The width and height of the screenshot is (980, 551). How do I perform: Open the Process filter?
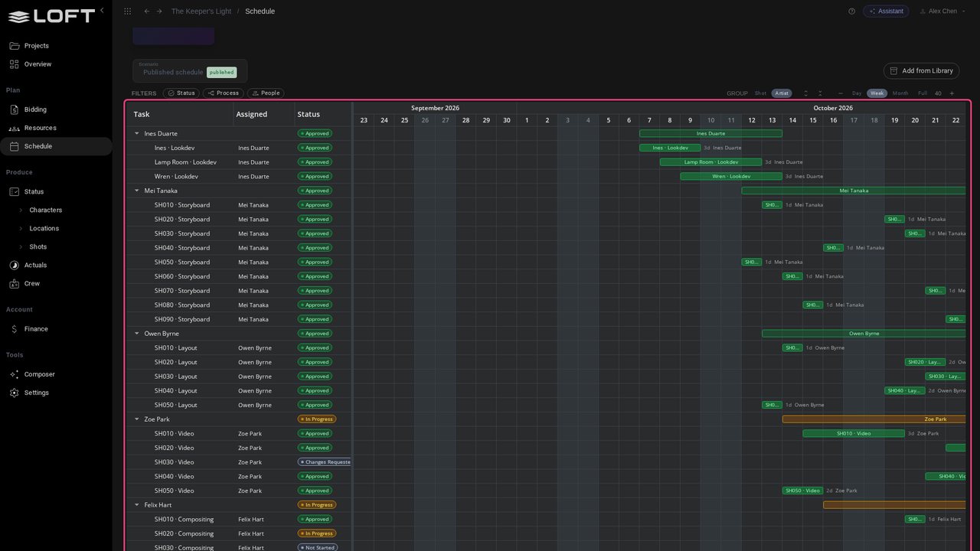click(224, 93)
